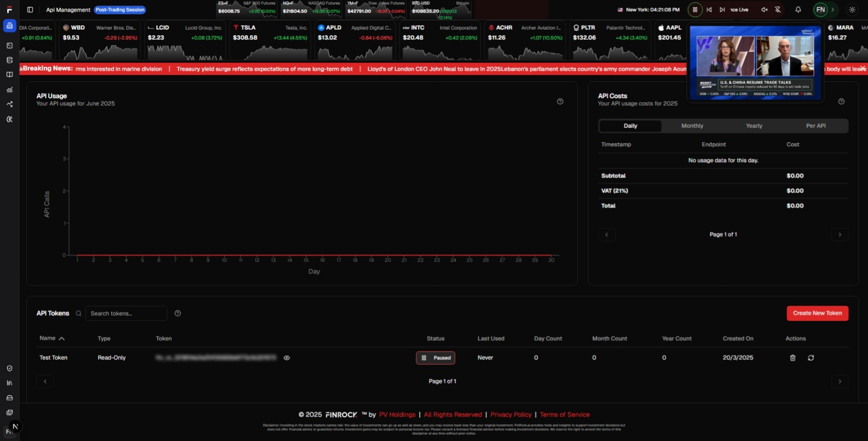The image size is (868, 441).
Task: Click the BTC-USD Bitcoin mini chart
Action: click(441, 9)
